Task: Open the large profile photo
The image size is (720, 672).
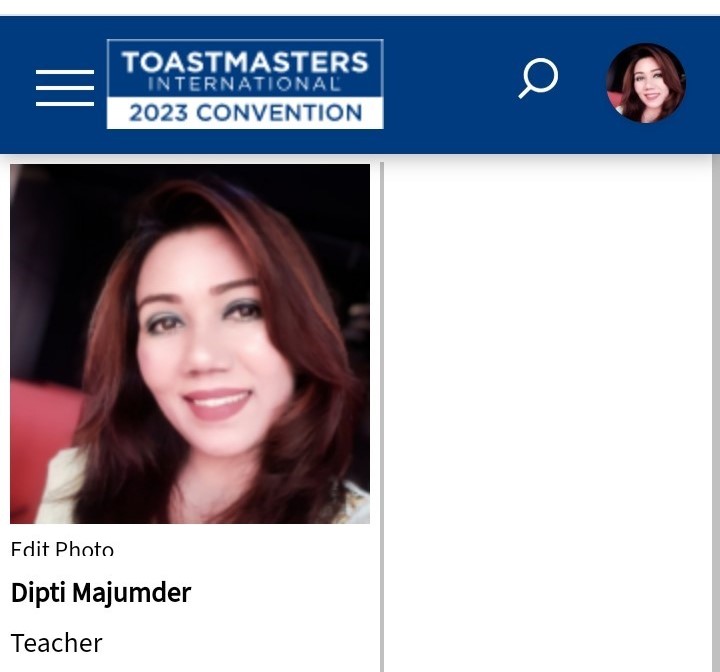Action: click(x=190, y=344)
